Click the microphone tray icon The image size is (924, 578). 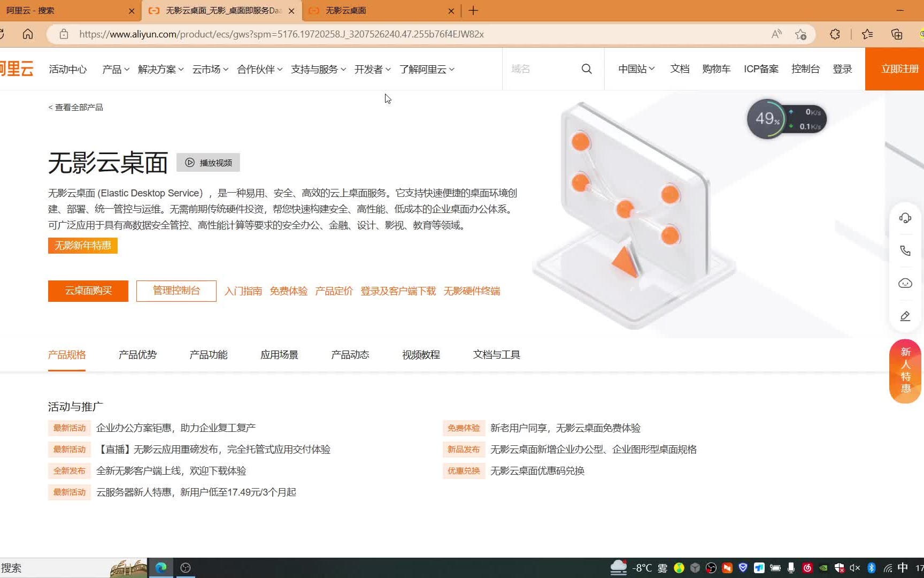pos(791,568)
